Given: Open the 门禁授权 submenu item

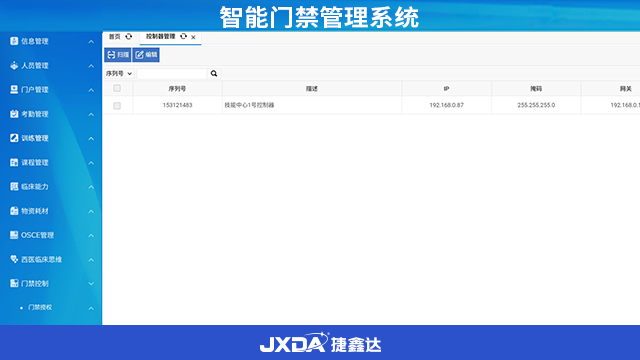Looking at the screenshot, I should click(40, 307).
